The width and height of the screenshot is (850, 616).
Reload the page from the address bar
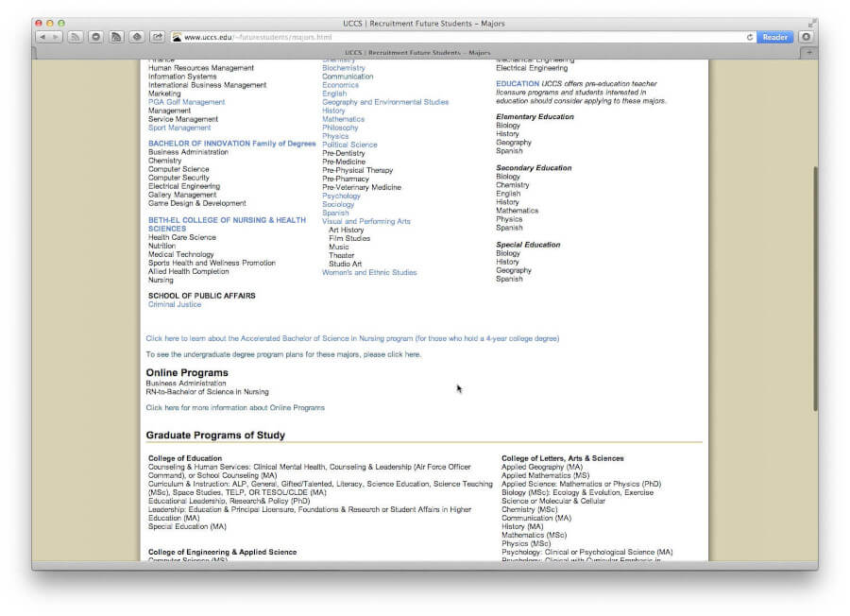pos(750,38)
